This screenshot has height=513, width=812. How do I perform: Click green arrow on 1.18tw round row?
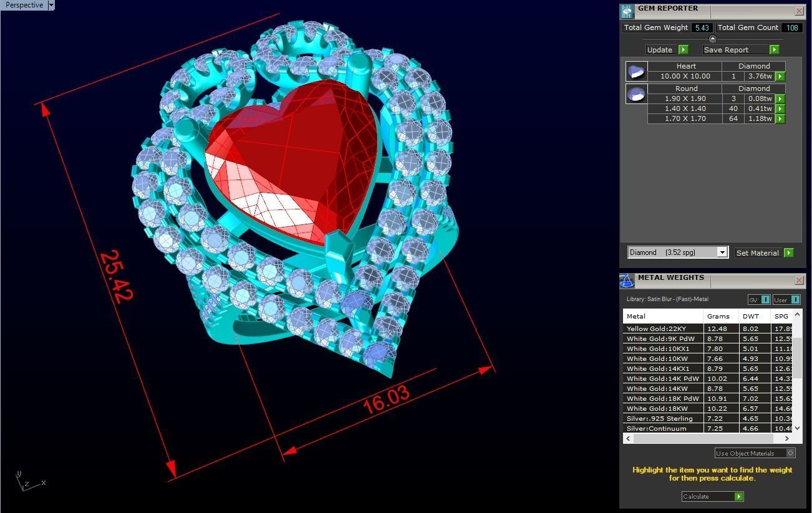point(780,118)
